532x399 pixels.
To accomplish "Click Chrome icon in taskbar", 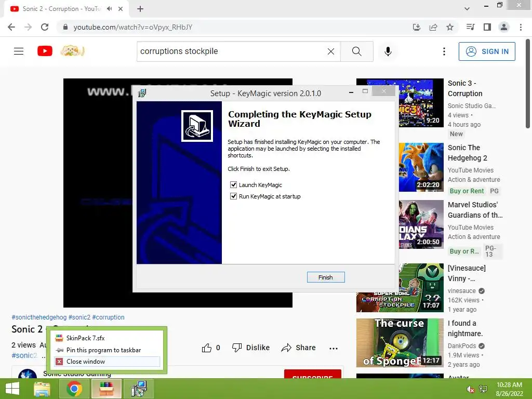I will [x=74, y=389].
